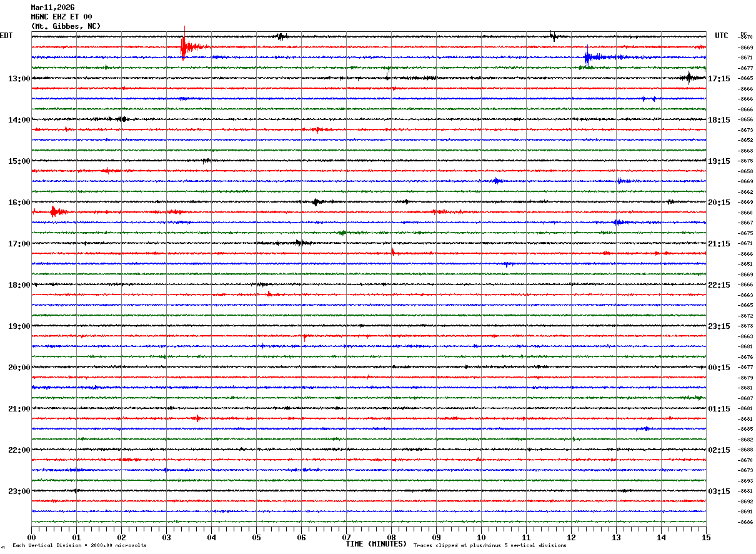This screenshot has height=554, width=756.
Task: Click minute 10 on the time axis
Action: click(481, 538)
